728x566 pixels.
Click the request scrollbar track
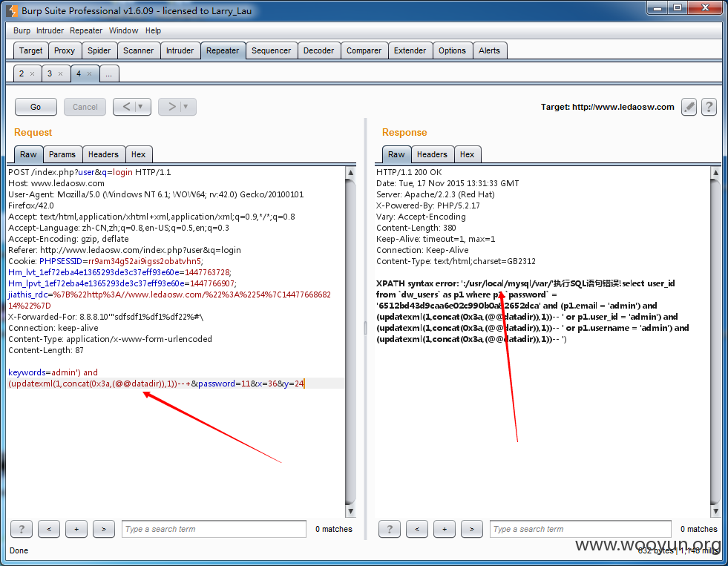click(x=350, y=341)
